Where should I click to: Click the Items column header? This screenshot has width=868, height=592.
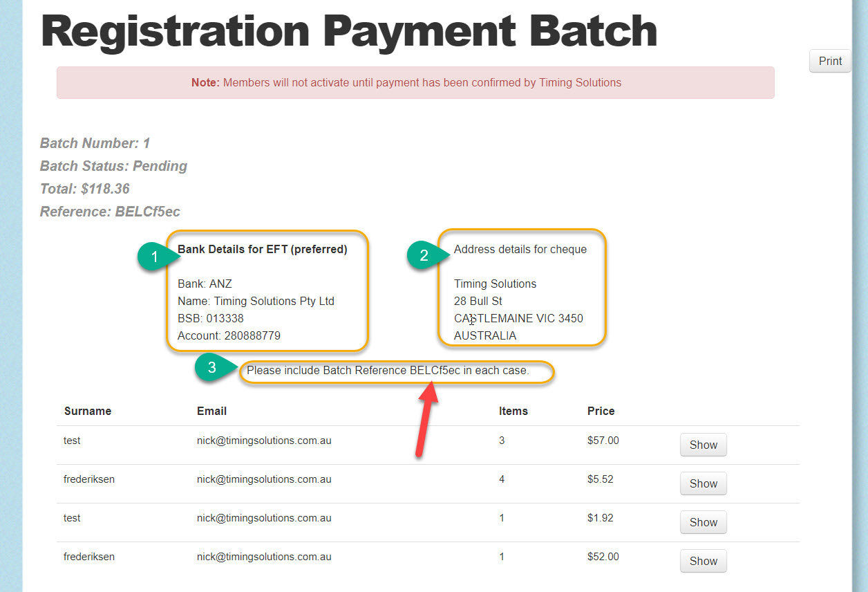coord(513,411)
